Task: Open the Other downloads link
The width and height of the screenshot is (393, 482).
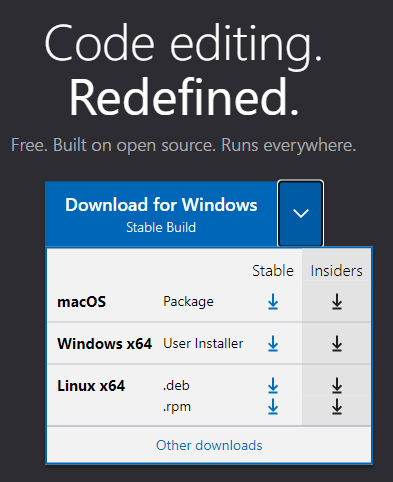Action: pos(209,445)
